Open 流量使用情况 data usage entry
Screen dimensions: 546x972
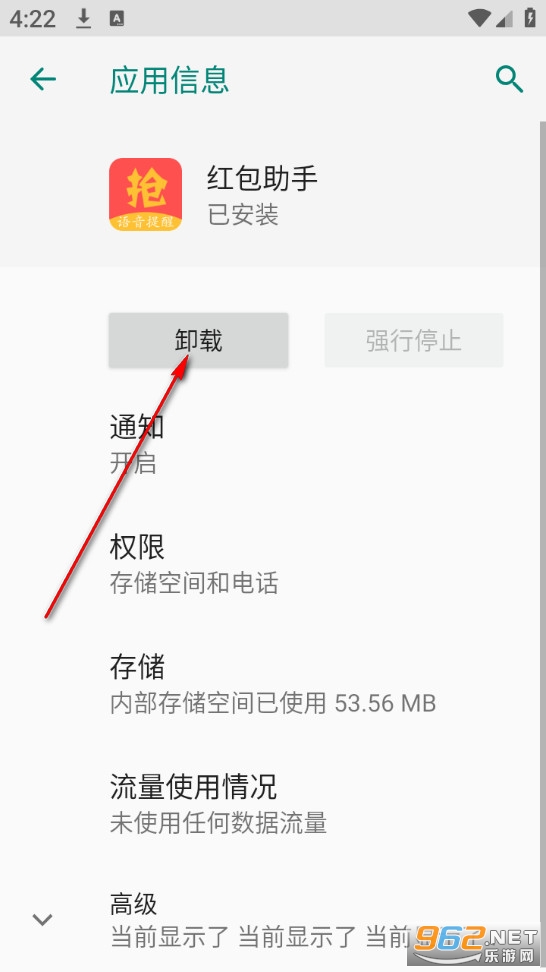[x=273, y=804]
